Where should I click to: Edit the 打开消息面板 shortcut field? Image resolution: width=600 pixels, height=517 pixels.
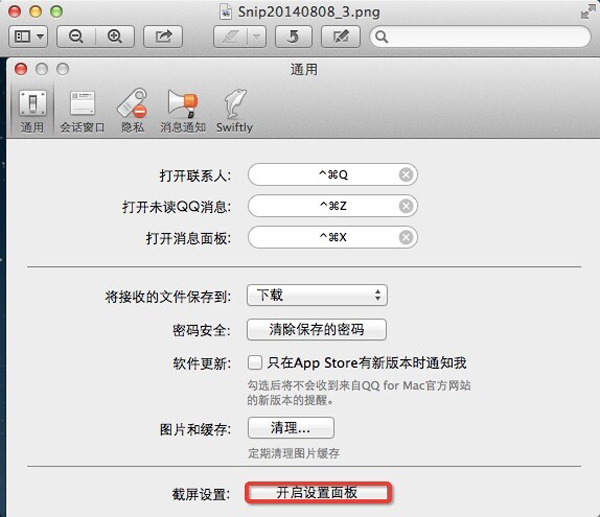333,238
